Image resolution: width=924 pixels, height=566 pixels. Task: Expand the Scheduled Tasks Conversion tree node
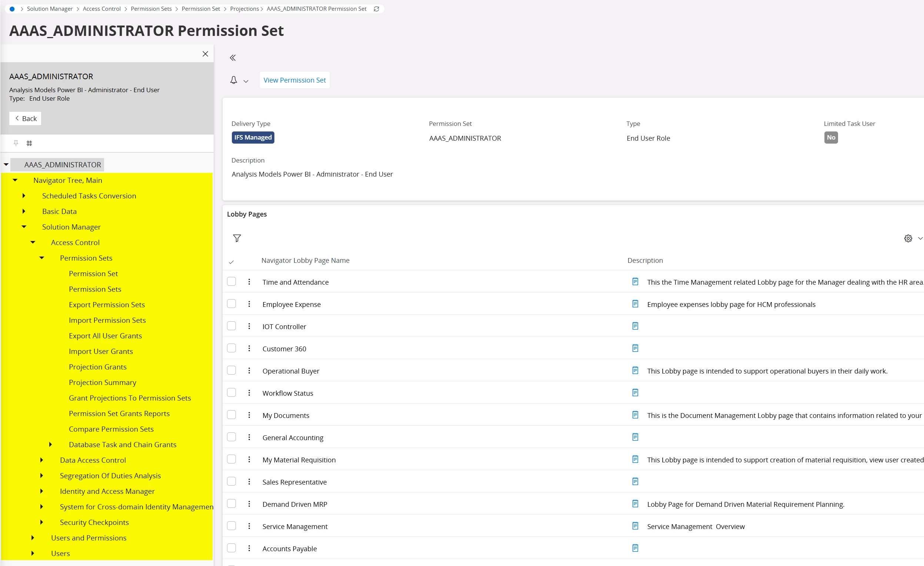24,196
